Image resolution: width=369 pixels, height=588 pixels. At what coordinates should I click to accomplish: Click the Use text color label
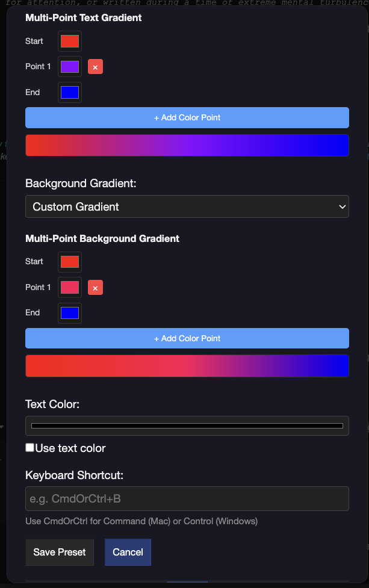pos(70,448)
